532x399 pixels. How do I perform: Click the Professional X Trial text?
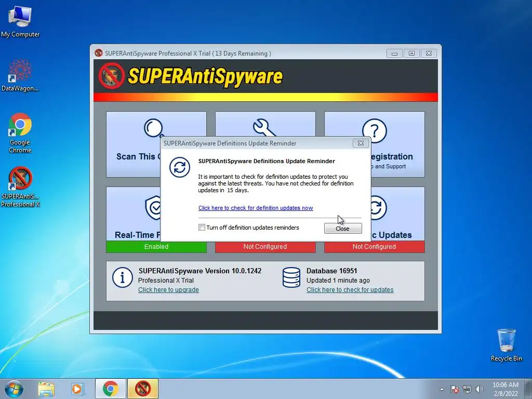coord(166,280)
